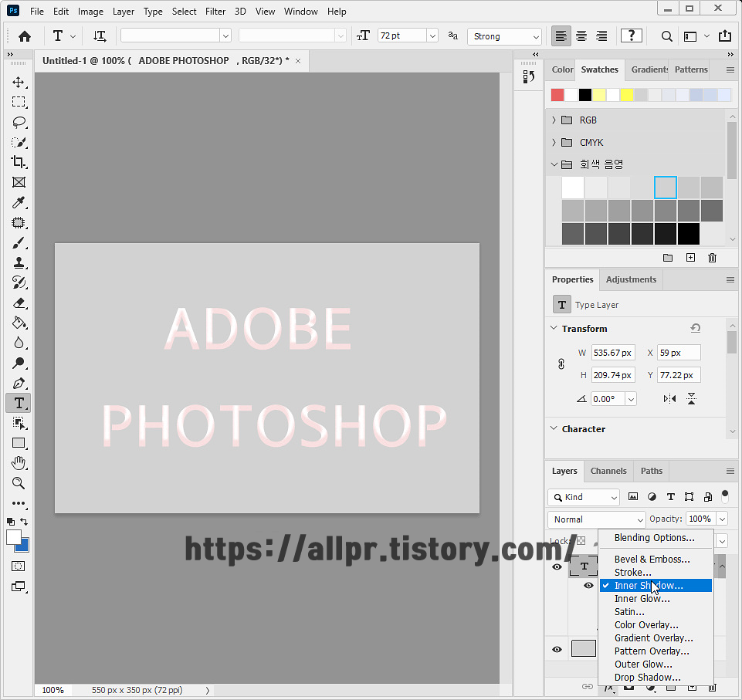Select the Horizontal Type tool
The width and height of the screenshot is (742, 700).
tap(19, 403)
